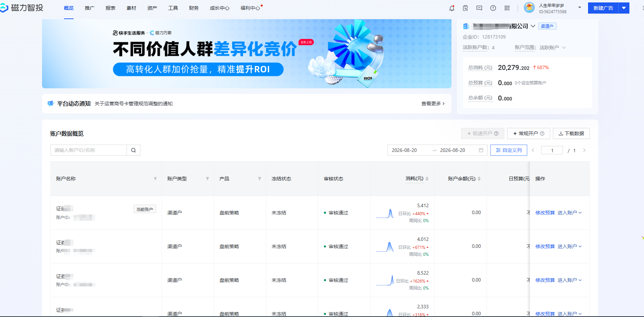This screenshot has width=644, height=317.
Task: Click help icon beside 常规开户
Action: 542,133
